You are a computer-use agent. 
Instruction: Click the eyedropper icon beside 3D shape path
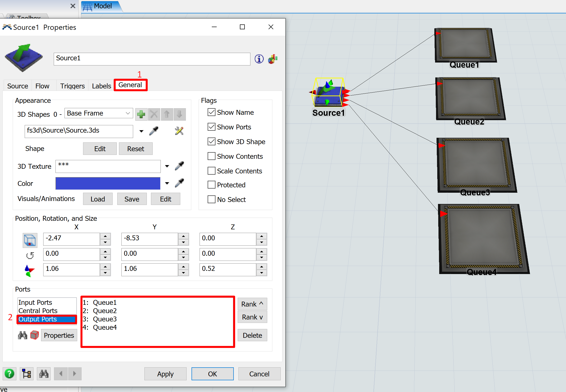[154, 131]
